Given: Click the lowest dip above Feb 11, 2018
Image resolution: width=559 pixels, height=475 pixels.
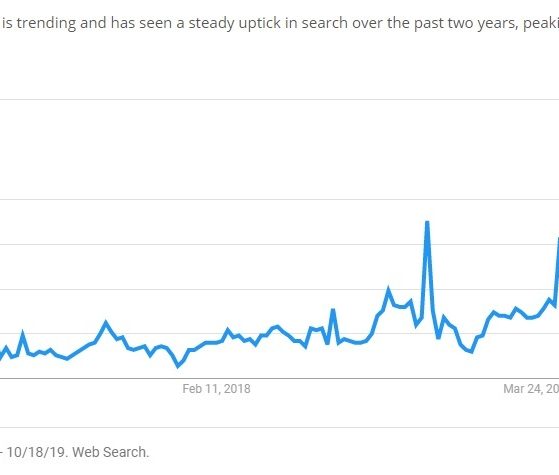Looking at the screenshot, I should coord(179,366).
